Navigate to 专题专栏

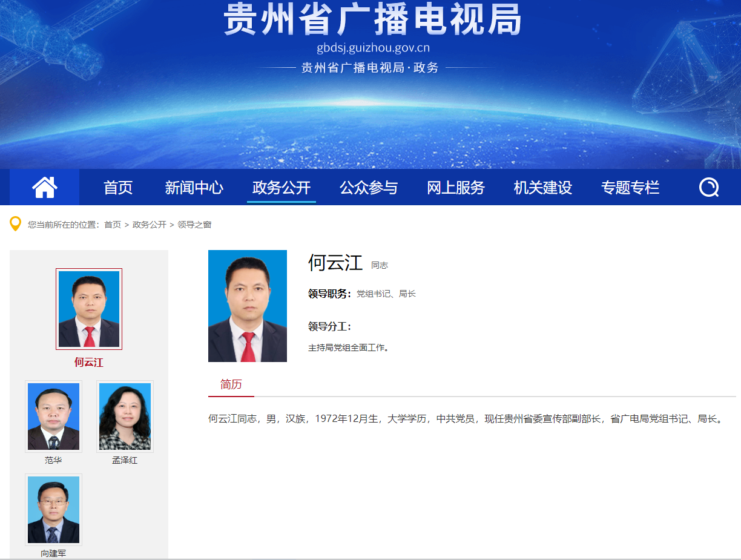click(x=630, y=188)
